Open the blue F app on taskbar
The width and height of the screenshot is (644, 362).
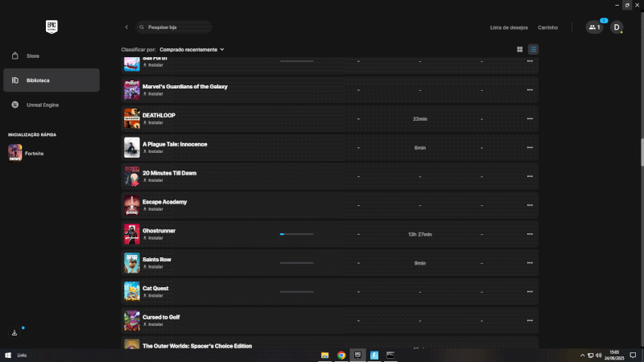(x=374, y=356)
